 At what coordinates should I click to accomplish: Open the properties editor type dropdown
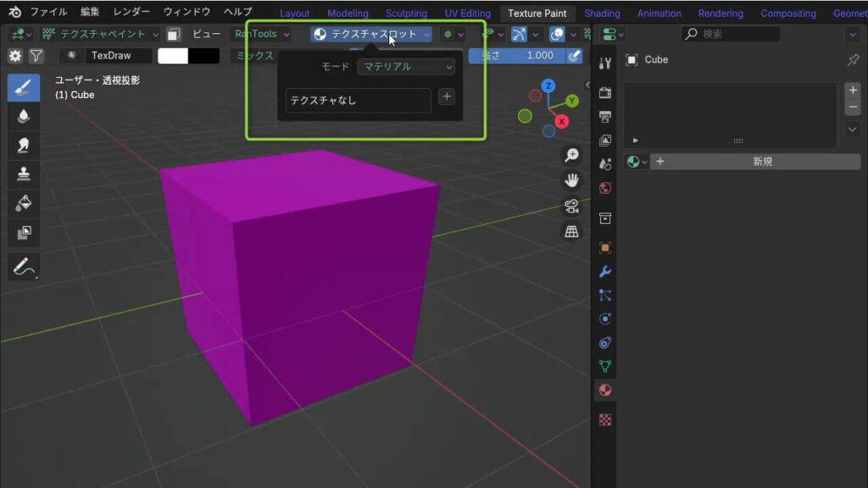(x=612, y=34)
